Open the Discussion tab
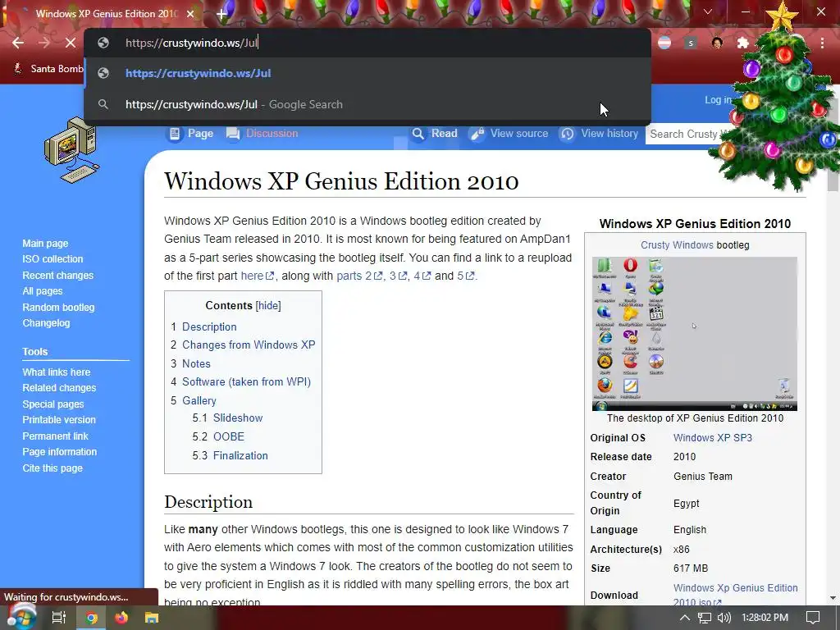 262,134
